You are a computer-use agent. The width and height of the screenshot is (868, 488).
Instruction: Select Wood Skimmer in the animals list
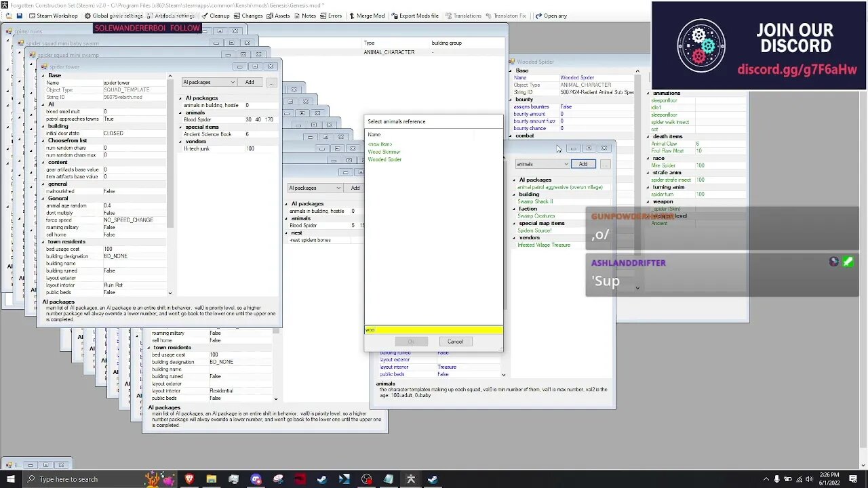coord(384,152)
